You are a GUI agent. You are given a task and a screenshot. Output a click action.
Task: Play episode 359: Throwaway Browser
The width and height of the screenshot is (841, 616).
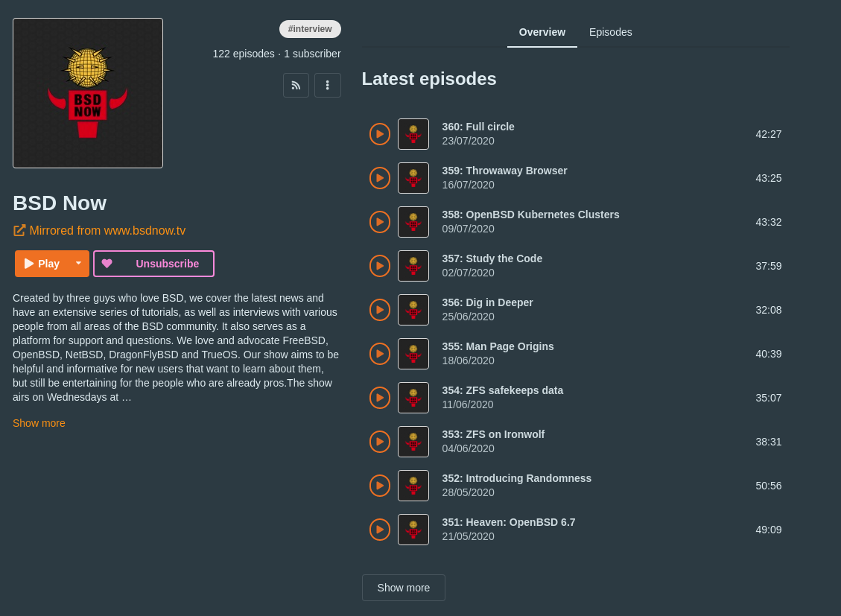(380, 178)
